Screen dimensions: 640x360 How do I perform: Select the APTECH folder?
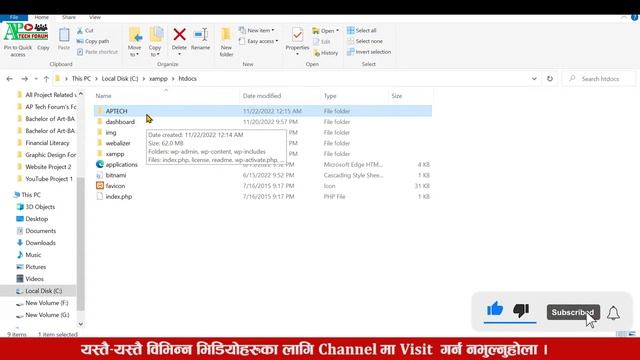263,111
